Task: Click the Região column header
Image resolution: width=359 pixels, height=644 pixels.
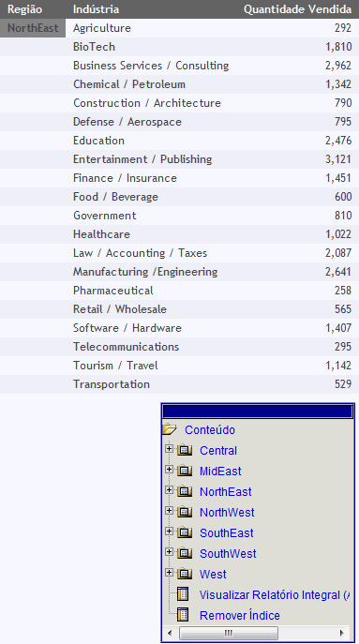Action: click(x=24, y=9)
